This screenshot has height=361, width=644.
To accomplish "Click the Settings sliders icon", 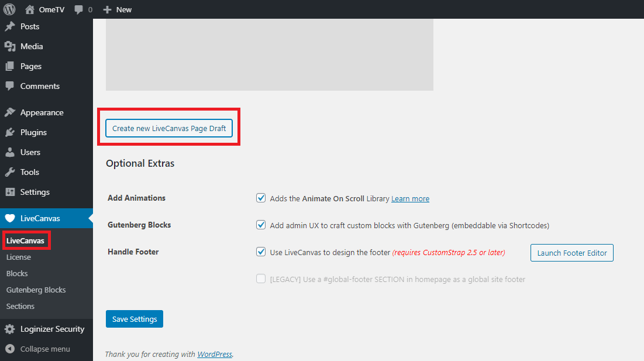I will click(10, 192).
